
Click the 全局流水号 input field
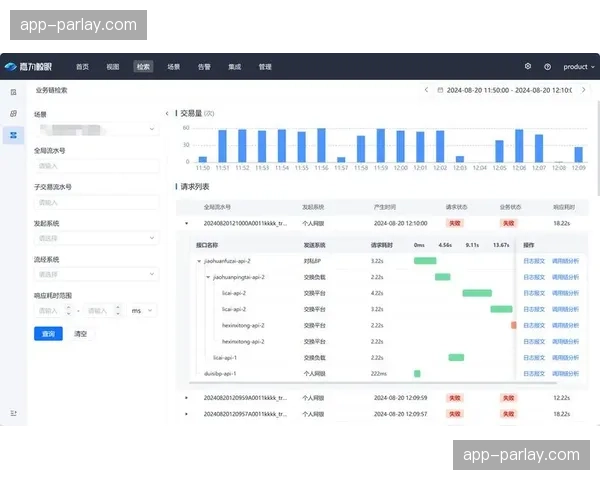pos(96,166)
